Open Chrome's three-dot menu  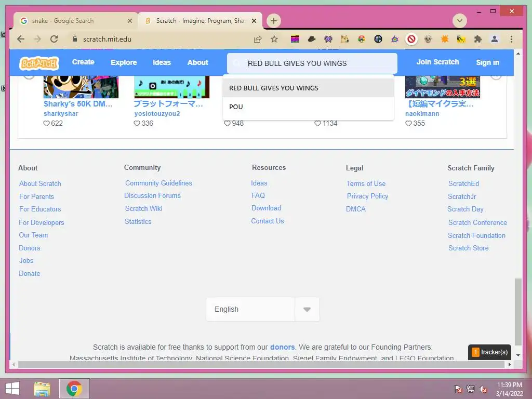coord(511,39)
